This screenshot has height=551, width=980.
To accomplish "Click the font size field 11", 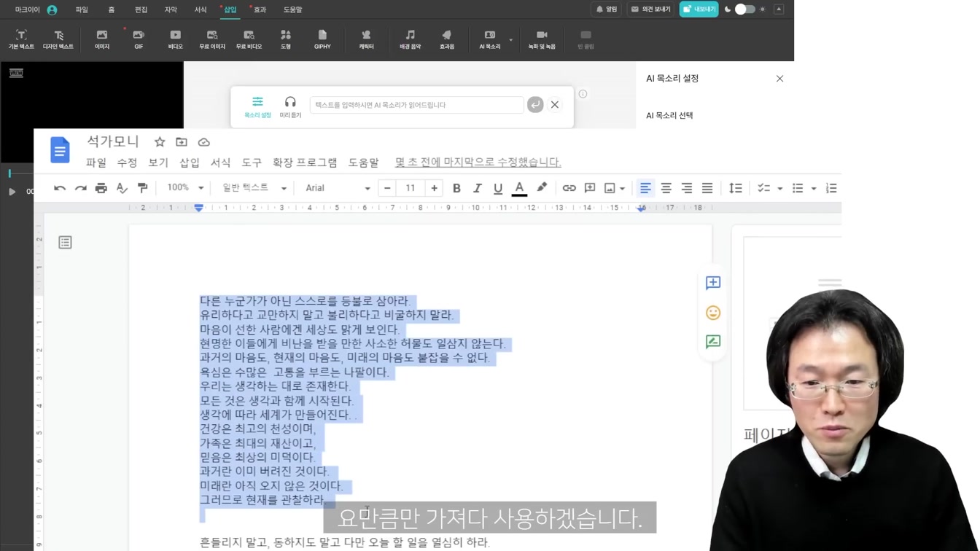I will [411, 188].
